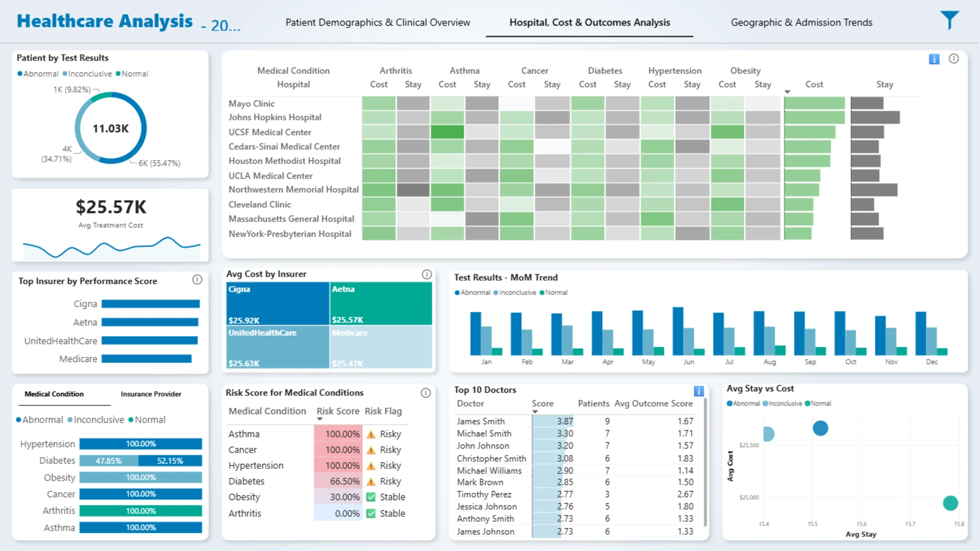Click blue info icon on hospital matrix
The image size is (980, 551).
pyautogui.click(x=934, y=59)
